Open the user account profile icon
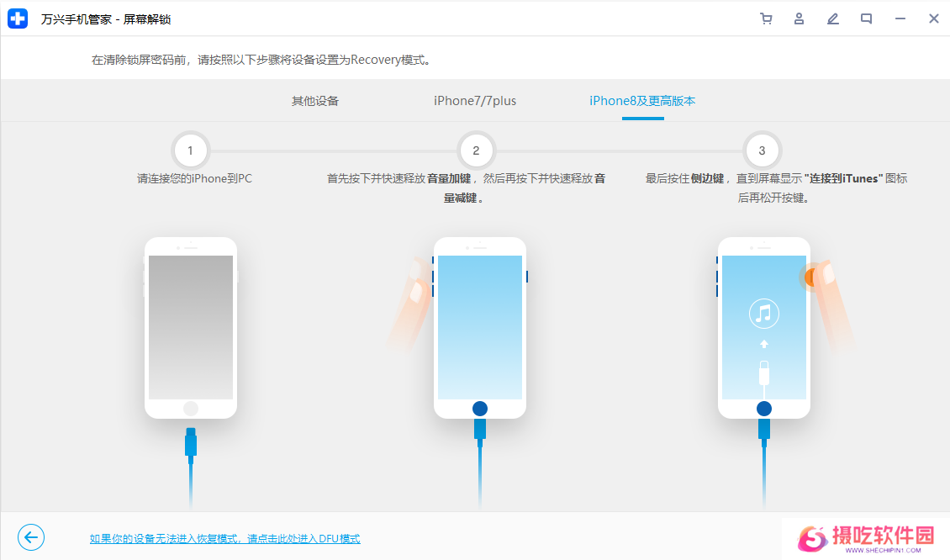Screen dimensions: 950x560 (800, 18)
